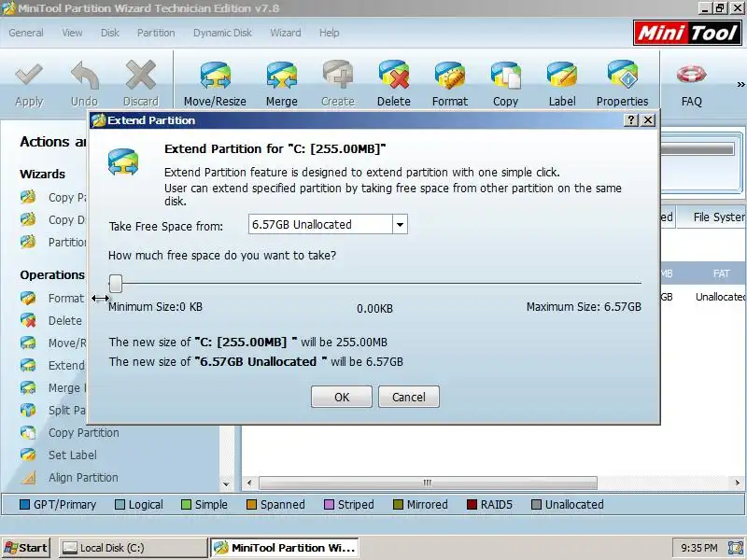
Task: Click the Discard X icon
Action: pyautogui.click(x=141, y=76)
